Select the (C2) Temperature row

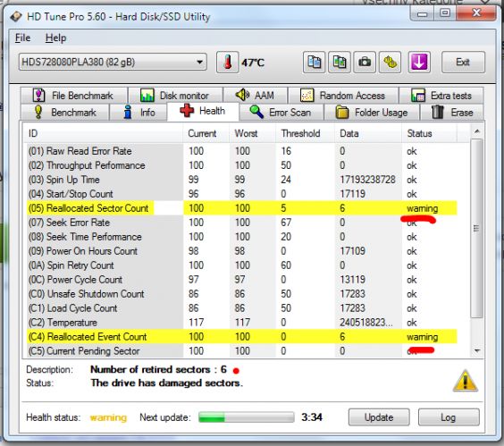click(x=241, y=322)
